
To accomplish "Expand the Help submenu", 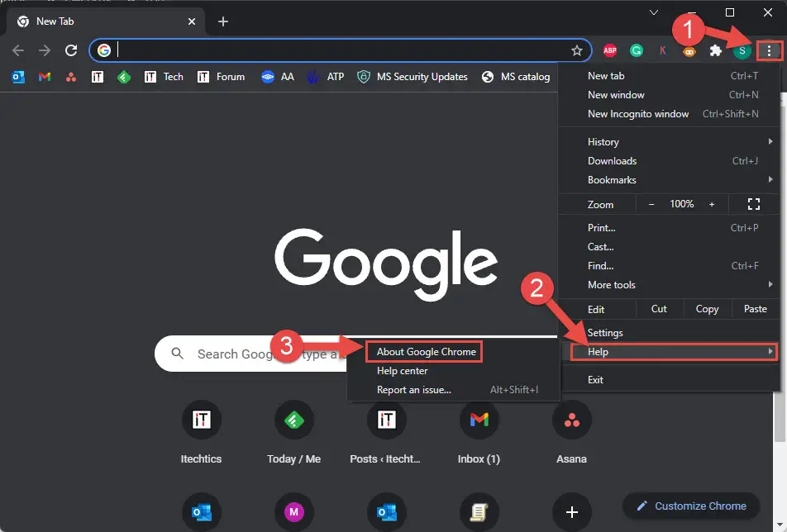I will [674, 352].
